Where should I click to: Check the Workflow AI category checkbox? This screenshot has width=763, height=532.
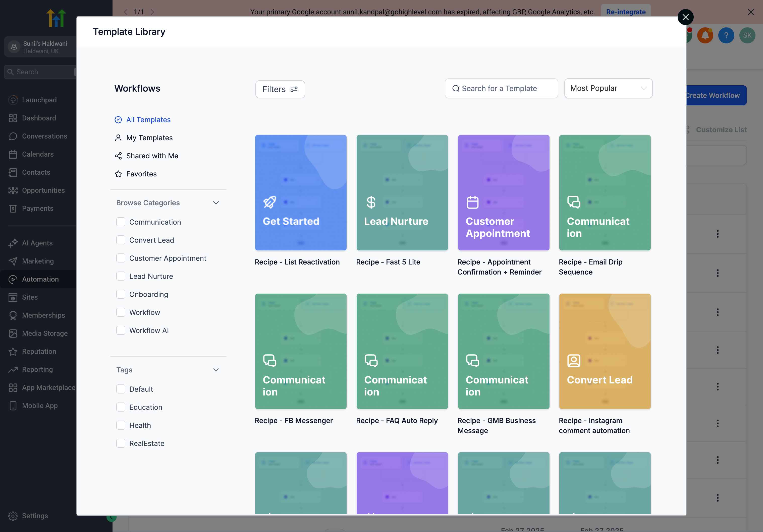coord(121,330)
